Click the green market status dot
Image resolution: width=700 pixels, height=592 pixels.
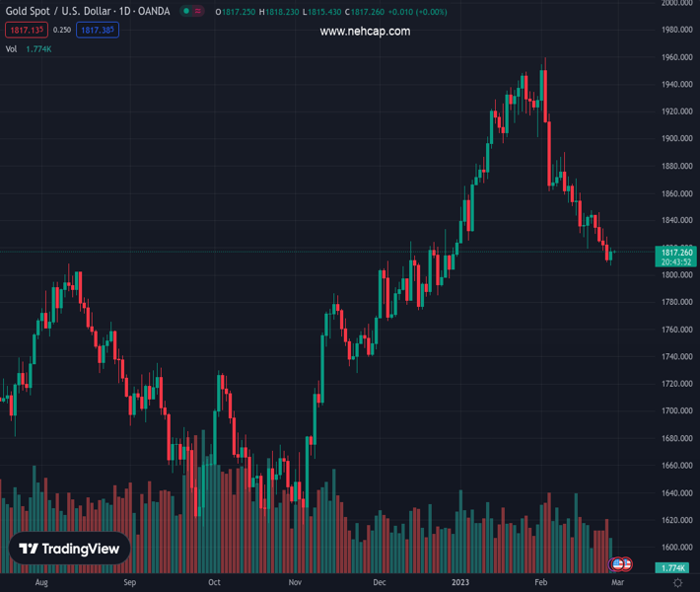(x=185, y=12)
